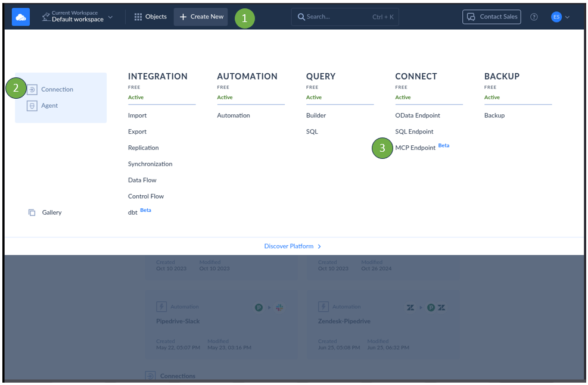Image resolution: width=588 pixels, height=385 pixels.
Task: Open the Discover Platform link
Action: pos(292,246)
